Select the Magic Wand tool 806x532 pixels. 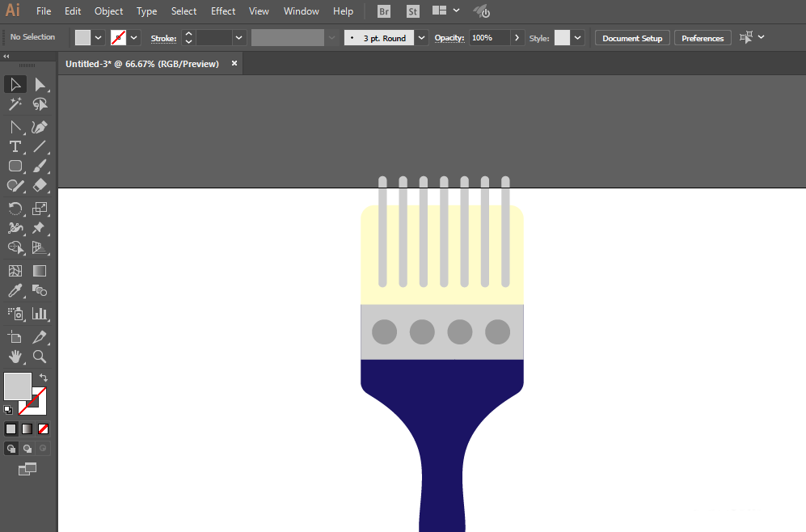(x=15, y=104)
